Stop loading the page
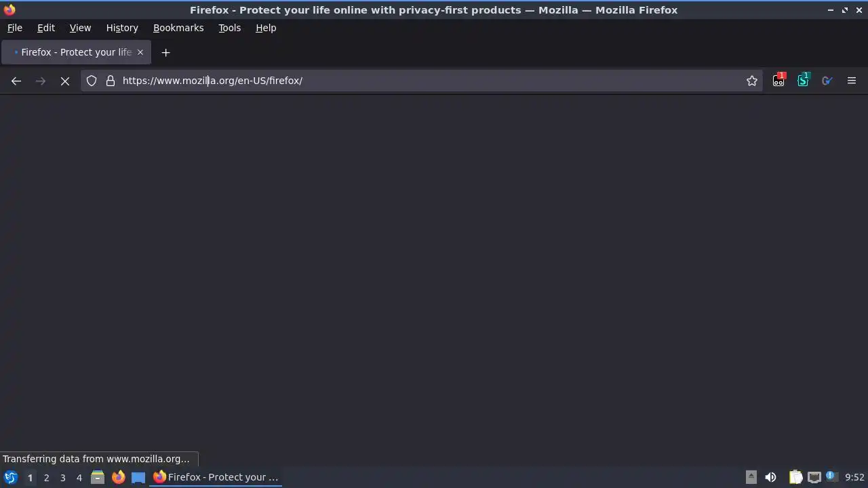 [x=65, y=81]
